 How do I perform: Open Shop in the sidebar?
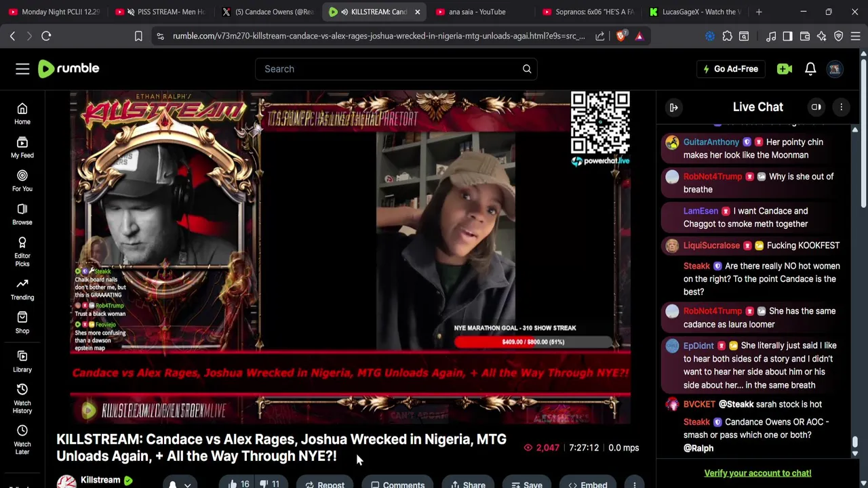[x=22, y=323]
